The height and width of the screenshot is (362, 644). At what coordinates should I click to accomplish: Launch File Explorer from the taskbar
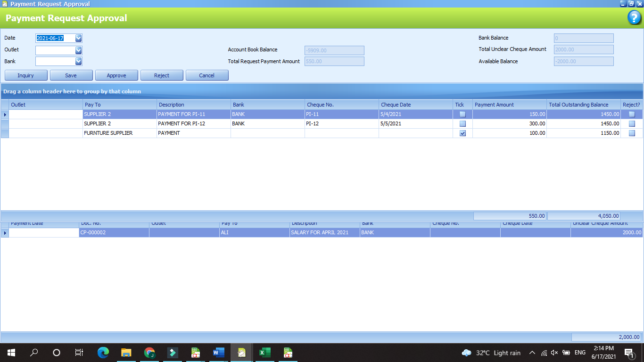126,352
